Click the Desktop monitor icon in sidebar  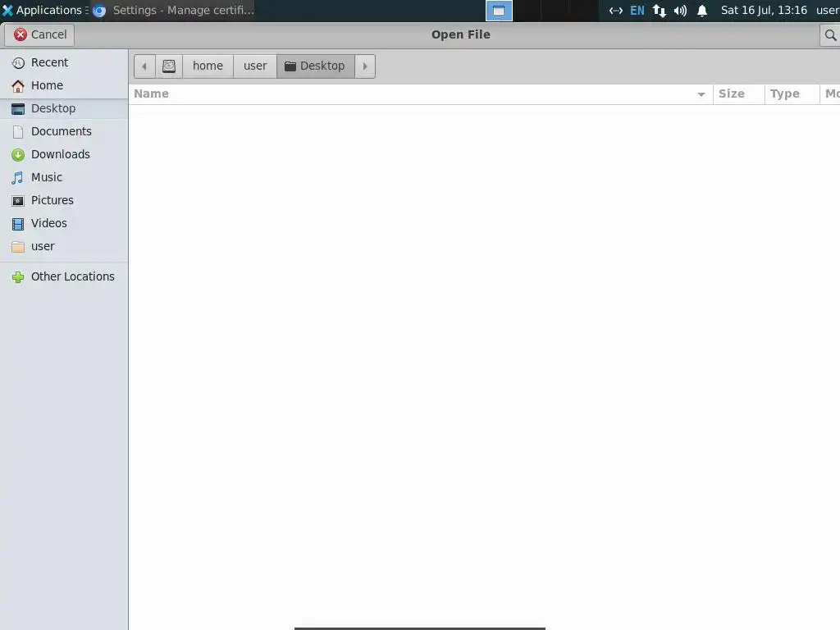(18, 109)
